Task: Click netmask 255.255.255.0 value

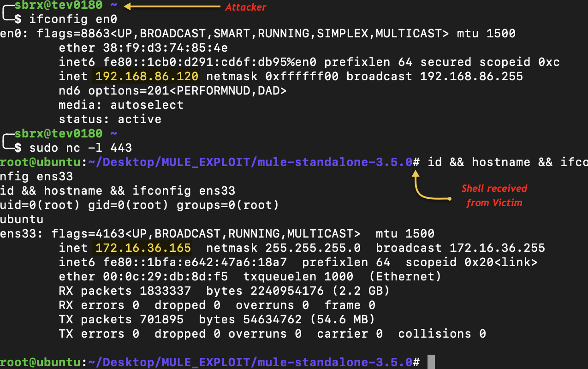Action: [313, 248]
